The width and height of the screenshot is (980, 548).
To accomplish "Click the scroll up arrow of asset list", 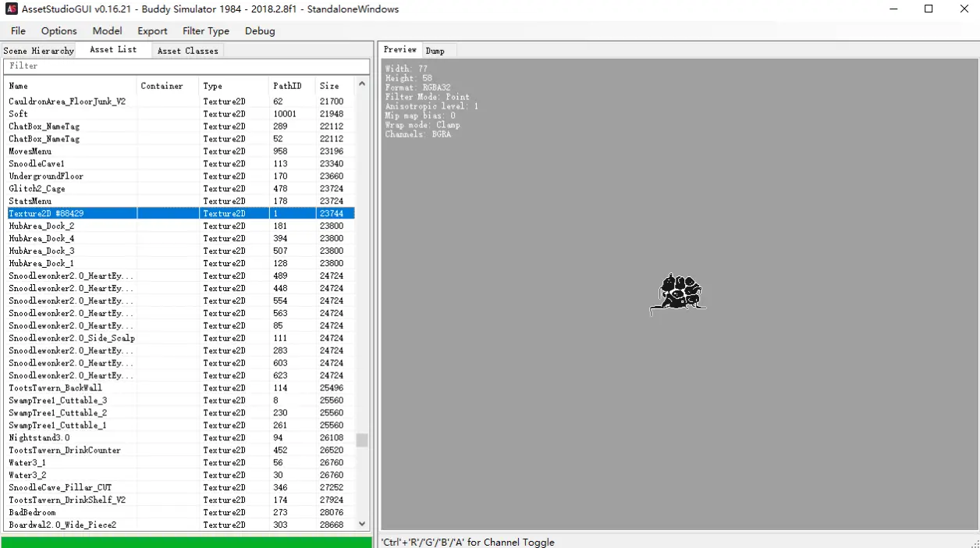I will tap(362, 84).
